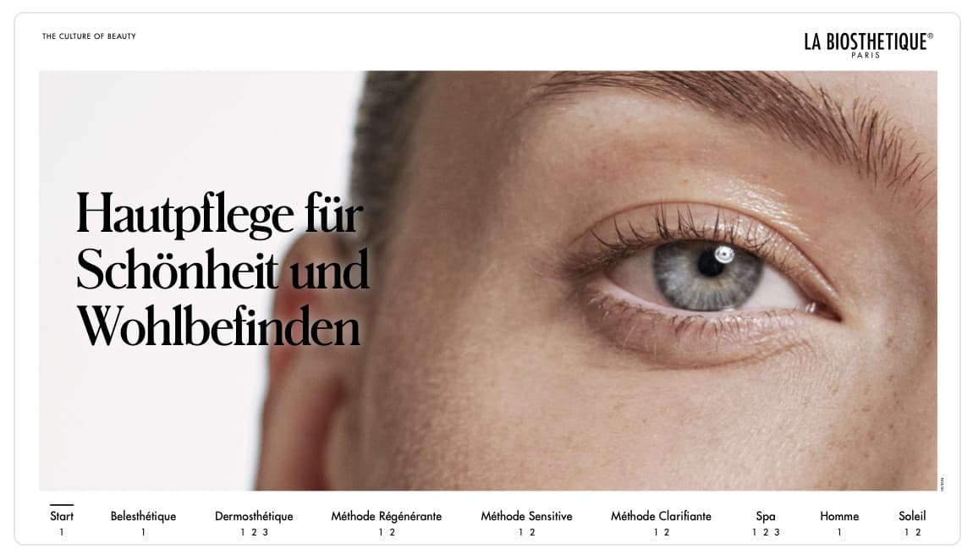Open Spa page 2
The height and width of the screenshot is (560, 973).
click(766, 532)
